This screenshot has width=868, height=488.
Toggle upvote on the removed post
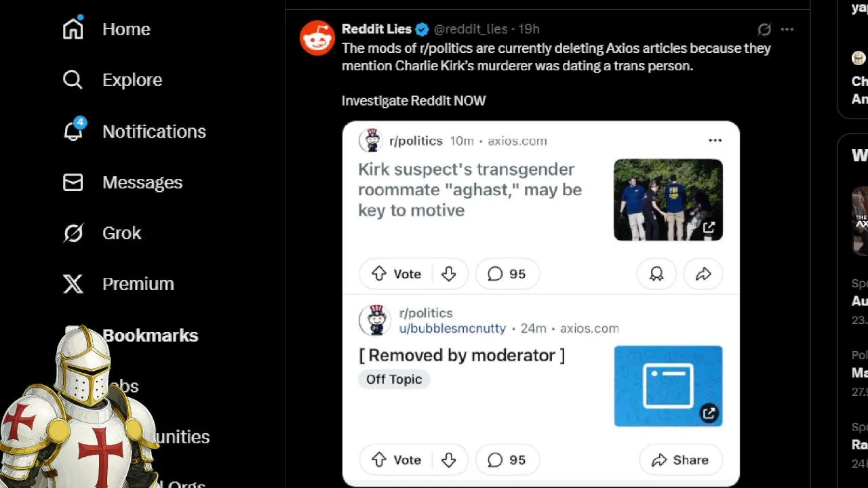coord(378,460)
